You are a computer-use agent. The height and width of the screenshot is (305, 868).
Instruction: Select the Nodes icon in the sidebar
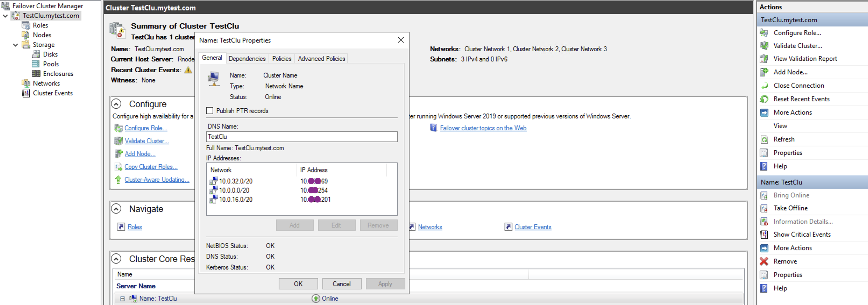26,35
